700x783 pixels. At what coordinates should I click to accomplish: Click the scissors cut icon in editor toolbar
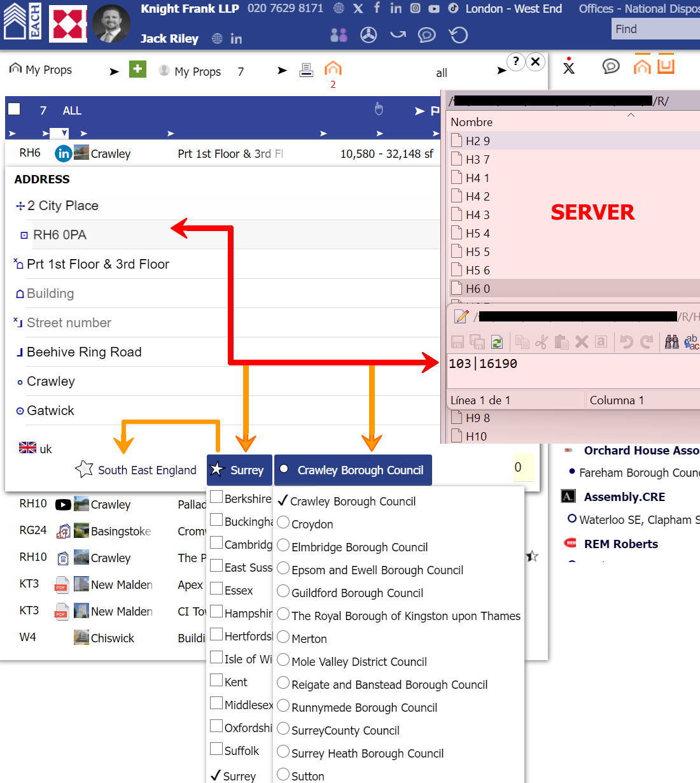[542, 342]
